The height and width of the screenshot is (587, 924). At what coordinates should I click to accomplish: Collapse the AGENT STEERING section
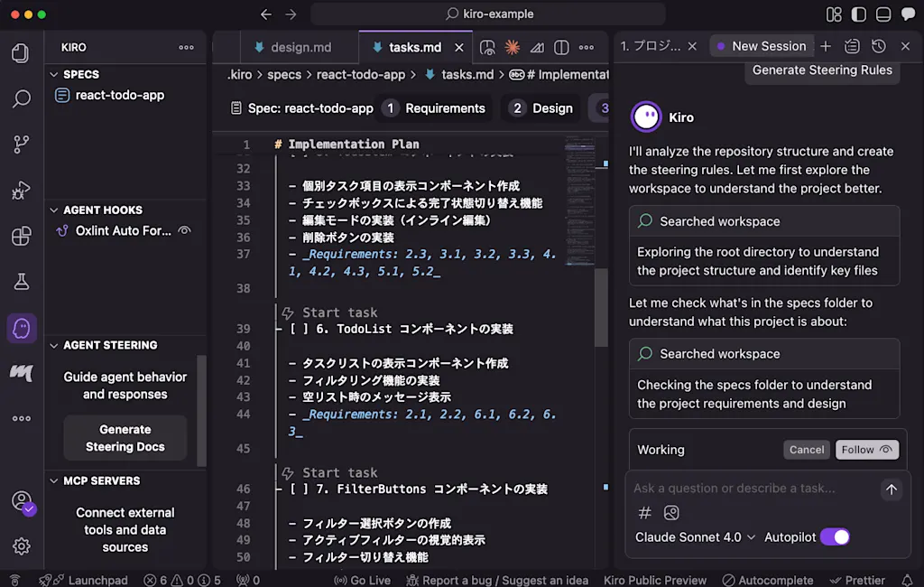tap(53, 345)
